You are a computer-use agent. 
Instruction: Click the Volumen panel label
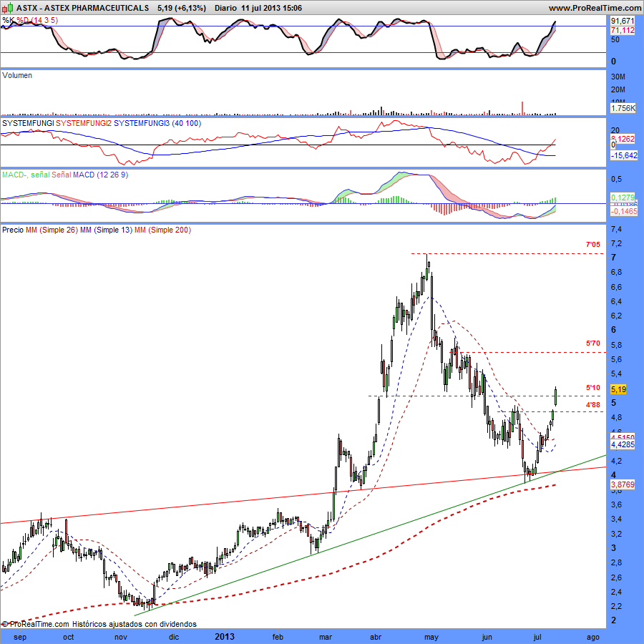coord(17,75)
